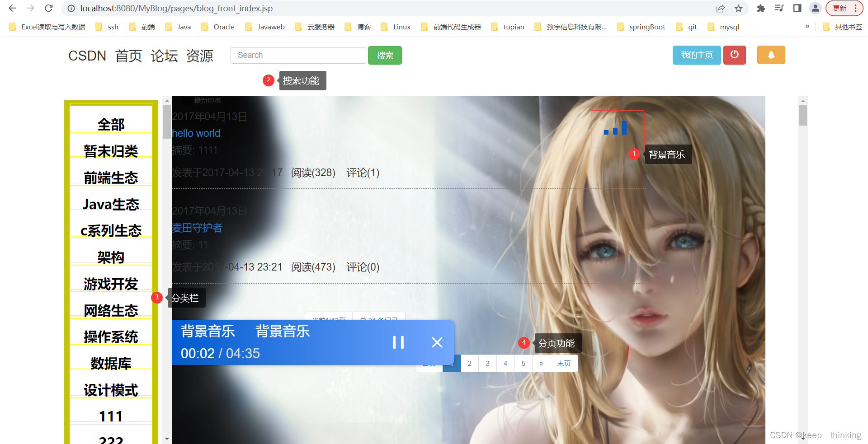Open the 前端 bookmark folder
This screenshot has width=868, height=444.
142,27
